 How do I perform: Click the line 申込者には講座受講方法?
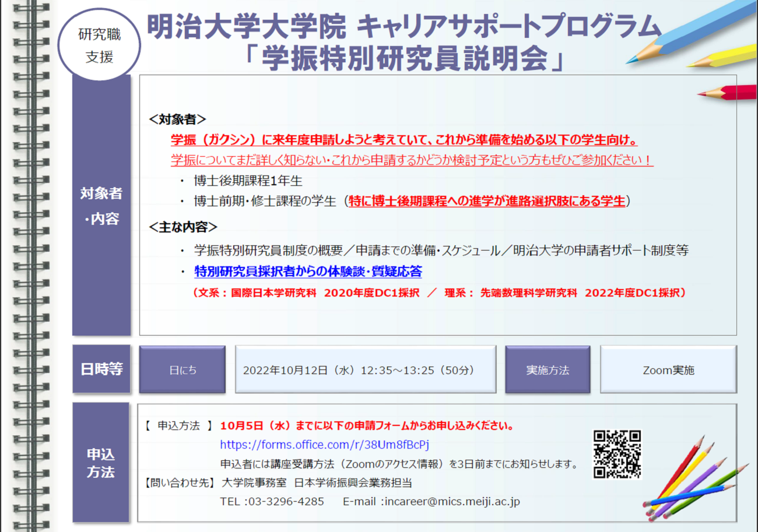399,464
